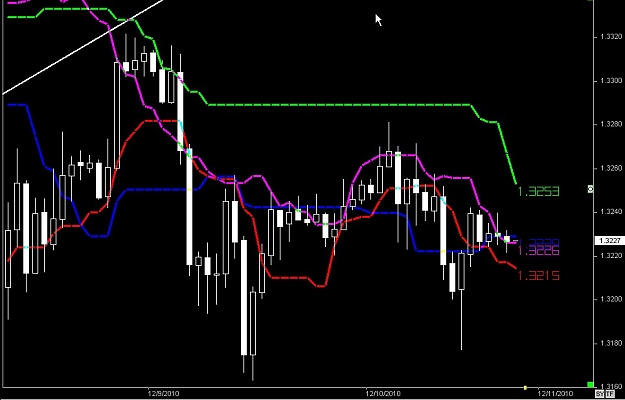This screenshot has width=625, height=400.
Task: Click the 12/11/2010 date label
Action: click(555, 394)
